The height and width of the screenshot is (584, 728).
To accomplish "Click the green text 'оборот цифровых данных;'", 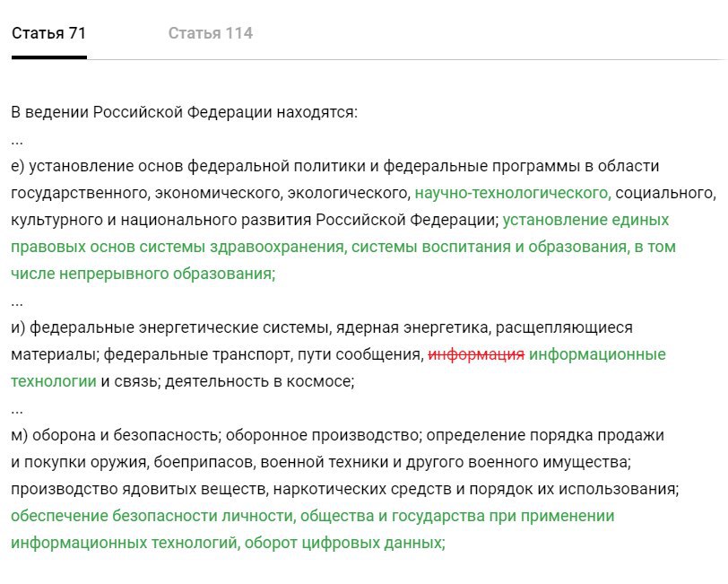I will click(x=345, y=543).
